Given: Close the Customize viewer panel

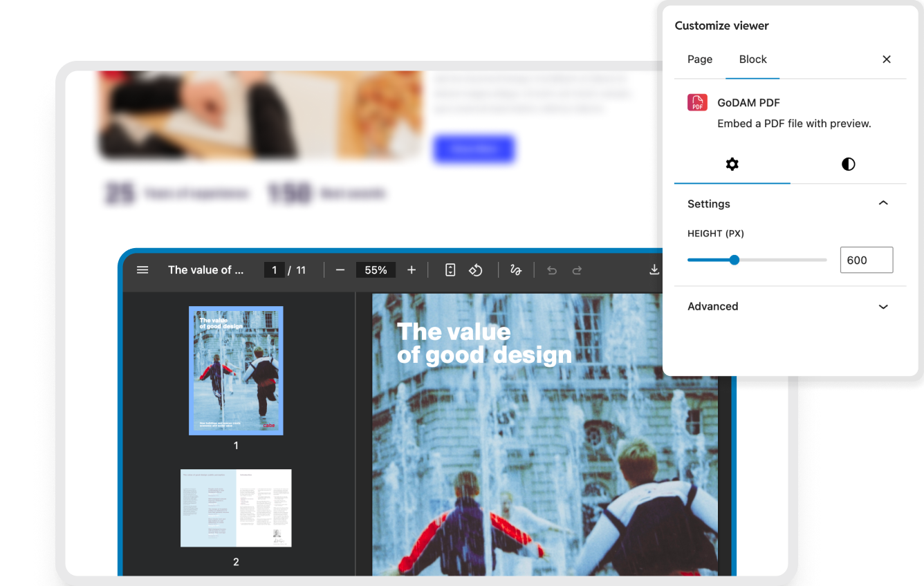Looking at the screenshot, I should click(x=887, y=59).
